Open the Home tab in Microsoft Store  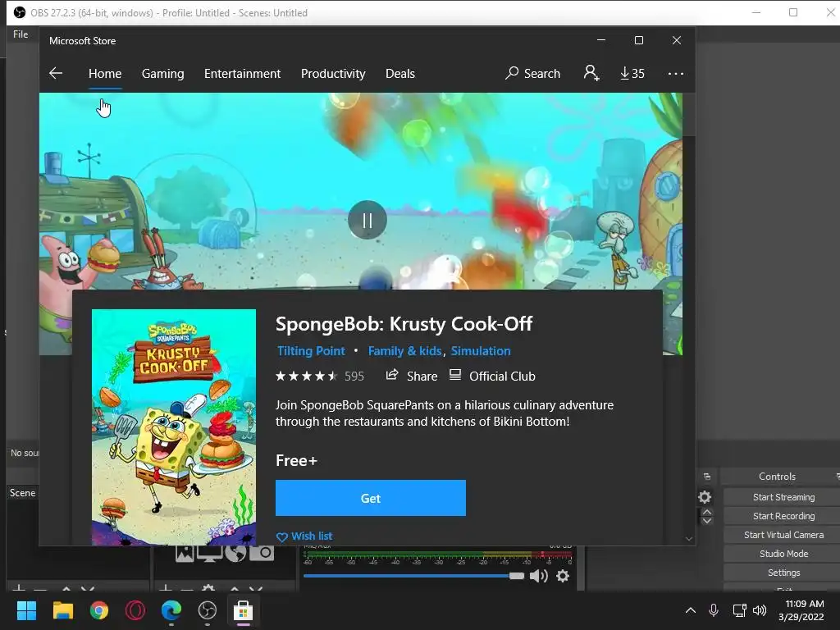click(x=105, y=73)
